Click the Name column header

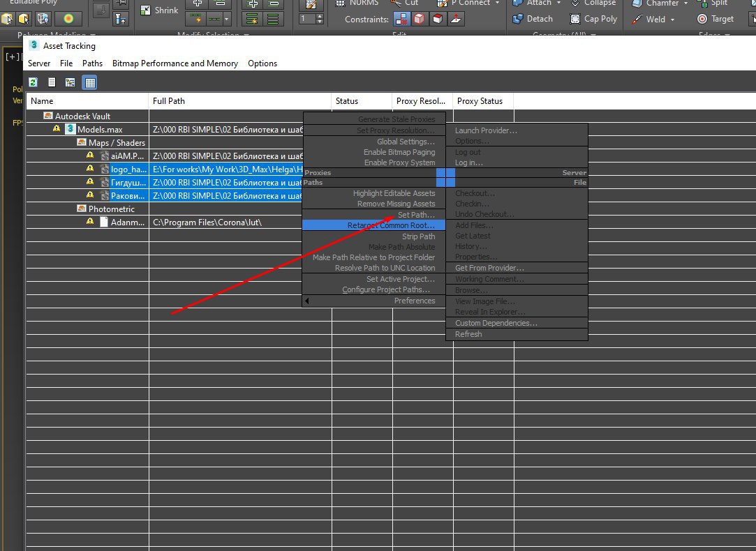click(87, 100)
